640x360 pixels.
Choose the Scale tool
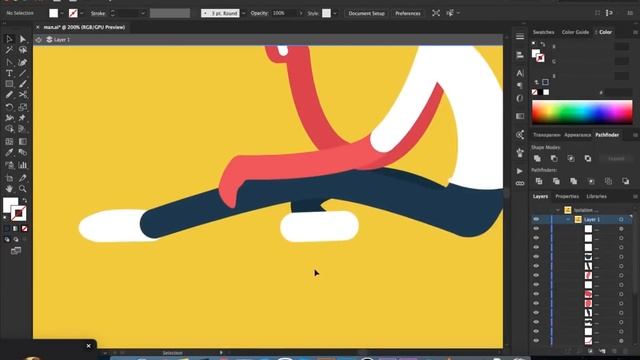pos(23,107)
